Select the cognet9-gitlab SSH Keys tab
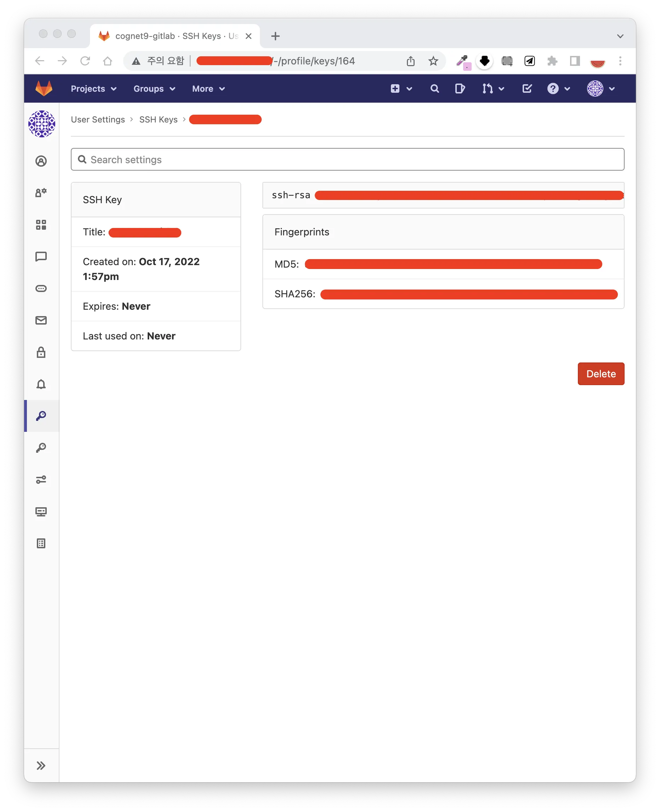 [x=175, y=36]
